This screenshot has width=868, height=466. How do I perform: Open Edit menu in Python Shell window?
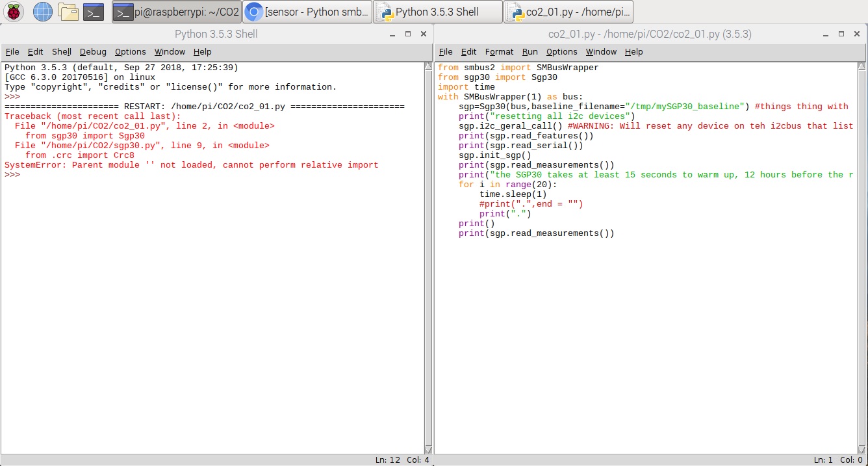[35, 52]
